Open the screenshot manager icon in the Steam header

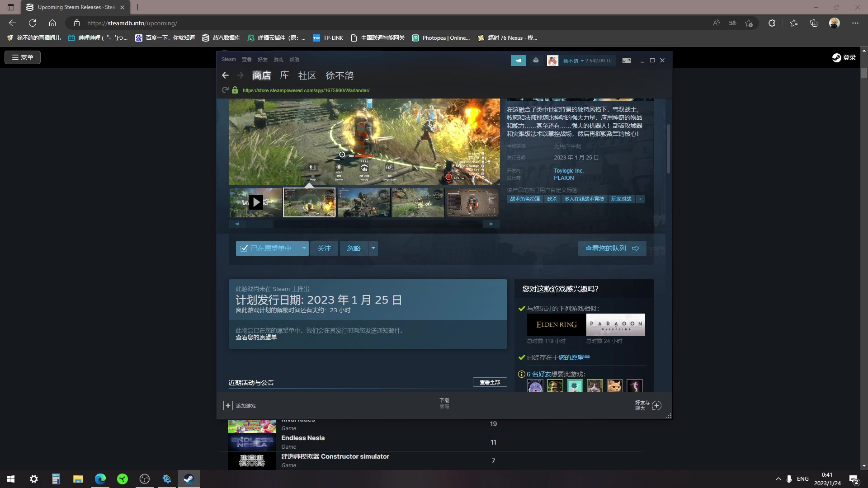click(627, 61)
